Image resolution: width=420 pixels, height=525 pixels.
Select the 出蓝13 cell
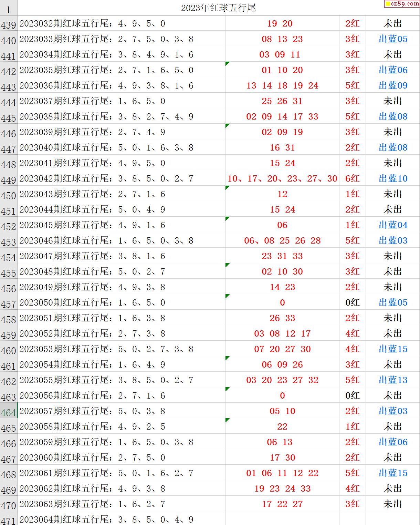tap(393, 380)
